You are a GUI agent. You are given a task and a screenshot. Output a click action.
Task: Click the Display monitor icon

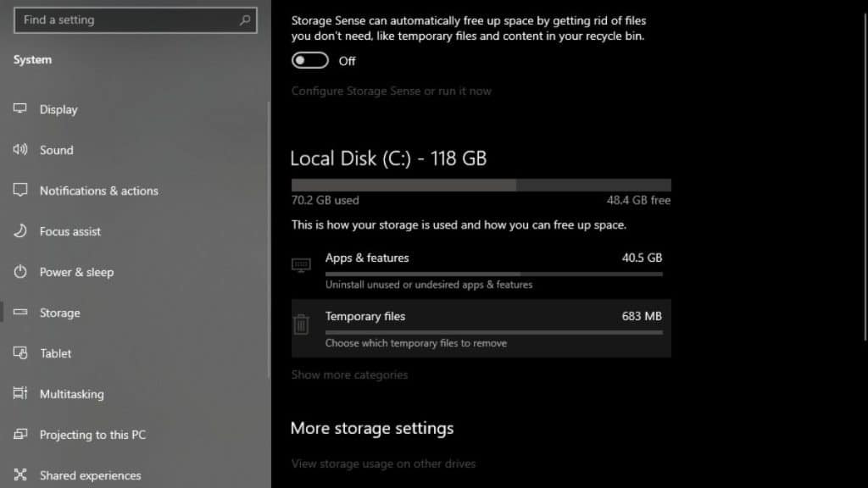[20, 109]
